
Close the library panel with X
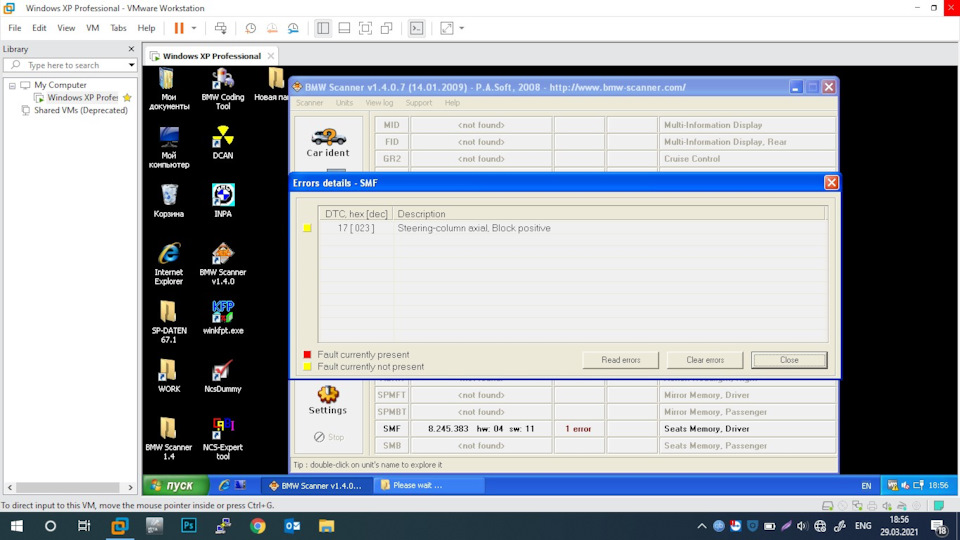coord(131,48)
